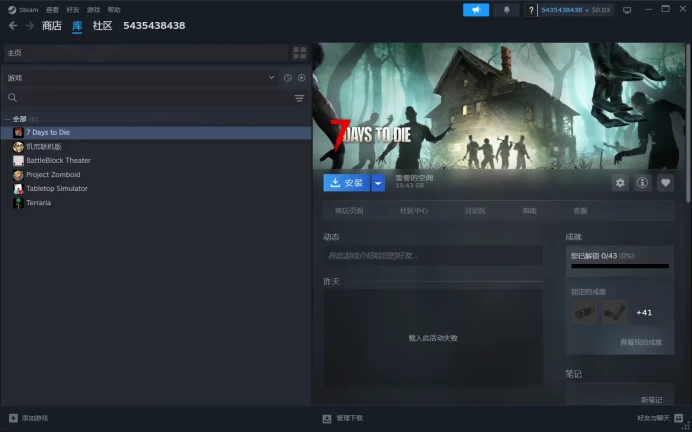This screenshot has height=432, width=692.
Task: Open advanced filter options icon
Action: (x=299, y=98)
